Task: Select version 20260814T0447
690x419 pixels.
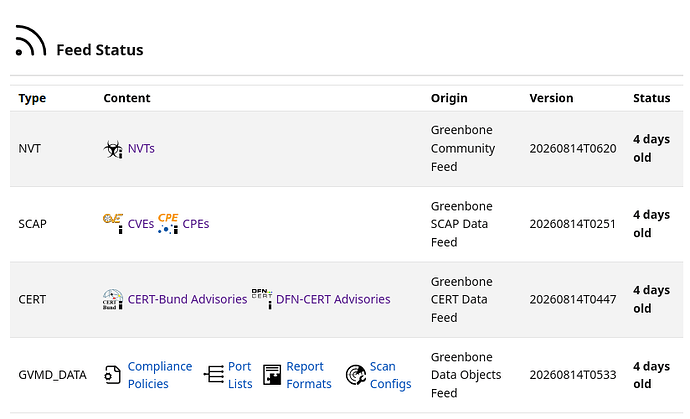Action: click(573, 299)
